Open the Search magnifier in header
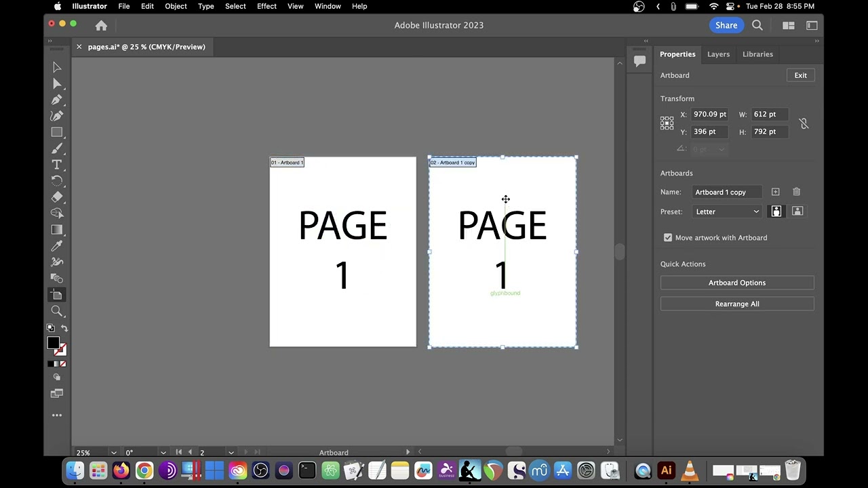Image resolution: width=868 pixels, height=488 pixels. [757, 25]
